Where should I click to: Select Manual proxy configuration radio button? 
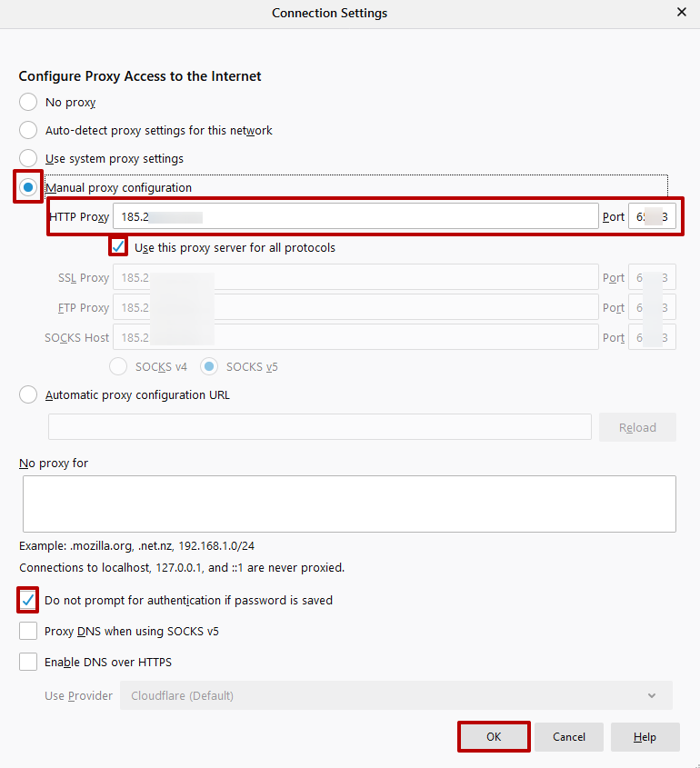pyautogui.click(x=29, y=187)
